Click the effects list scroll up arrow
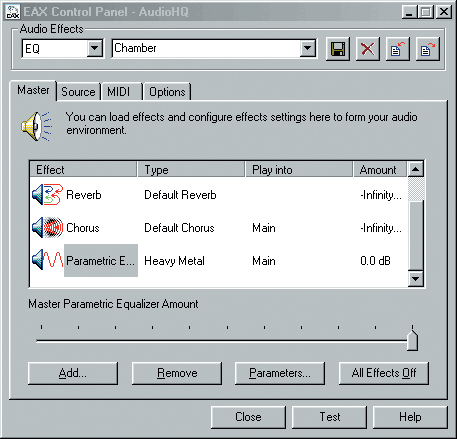 click(415, 169)
